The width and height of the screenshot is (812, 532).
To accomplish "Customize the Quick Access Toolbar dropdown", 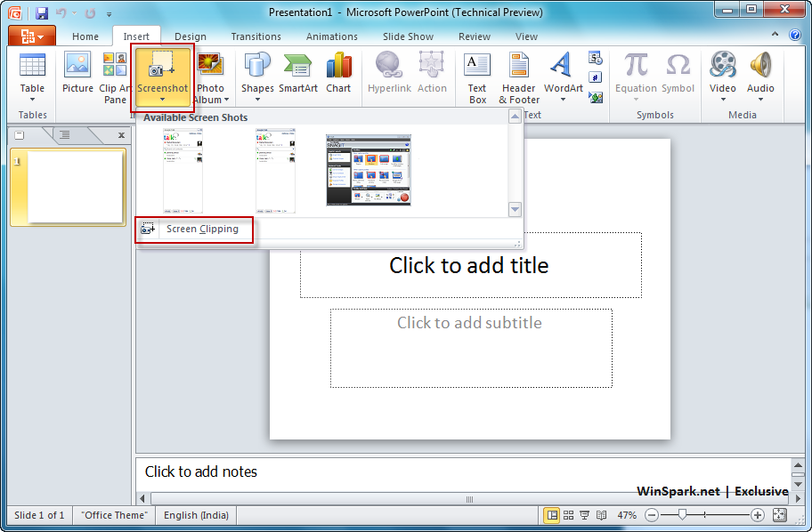I will pos(109,14).
